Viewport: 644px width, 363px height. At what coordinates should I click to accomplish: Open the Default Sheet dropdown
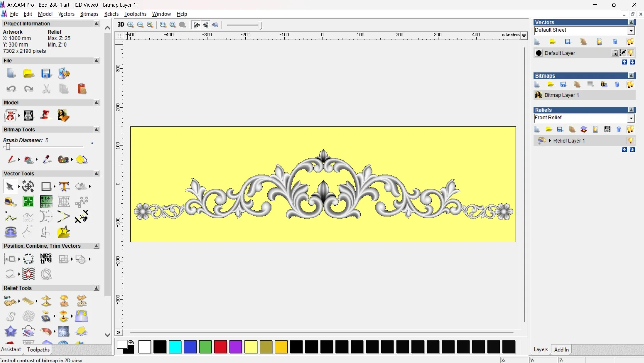(631, 31)
